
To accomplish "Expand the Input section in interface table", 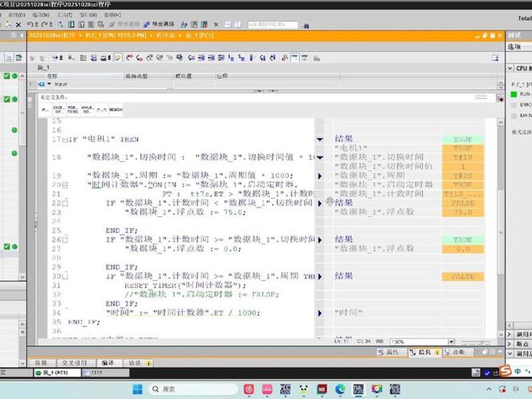I will click(x=49, y=84).
